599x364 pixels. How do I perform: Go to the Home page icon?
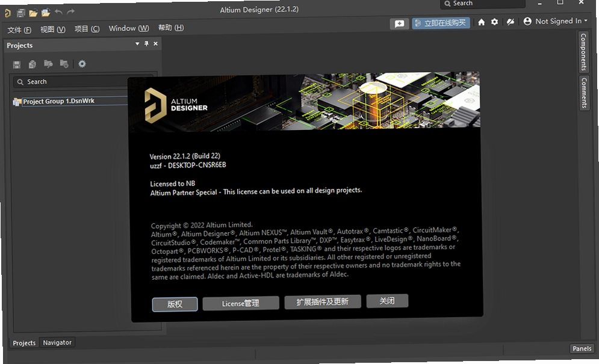pyautogui.click(x=482, y=22)
